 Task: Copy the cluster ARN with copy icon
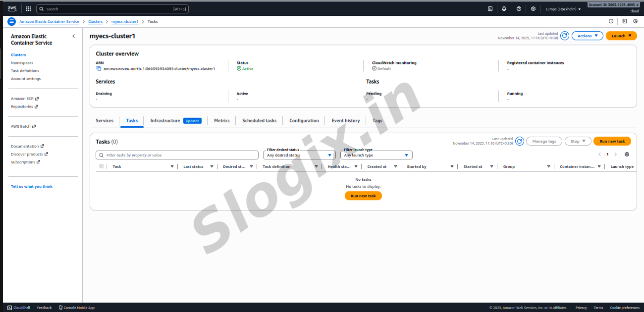[x=99, y=69]
